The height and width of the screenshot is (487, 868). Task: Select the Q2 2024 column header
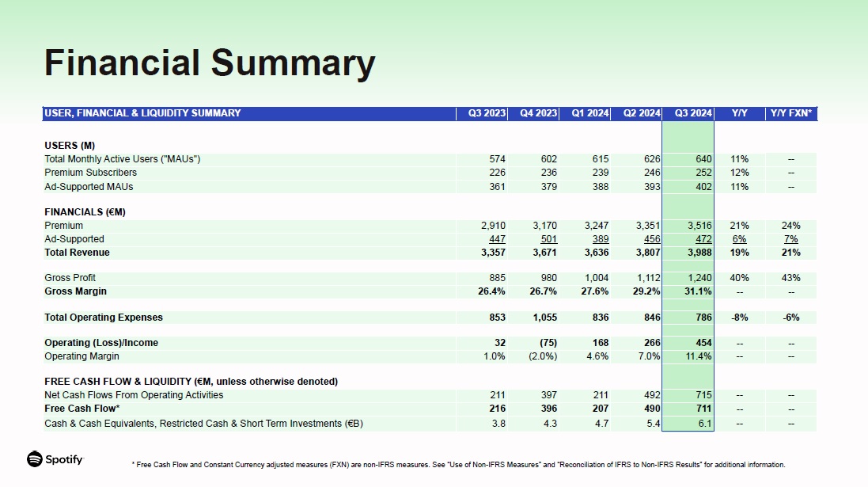[642, 113]
